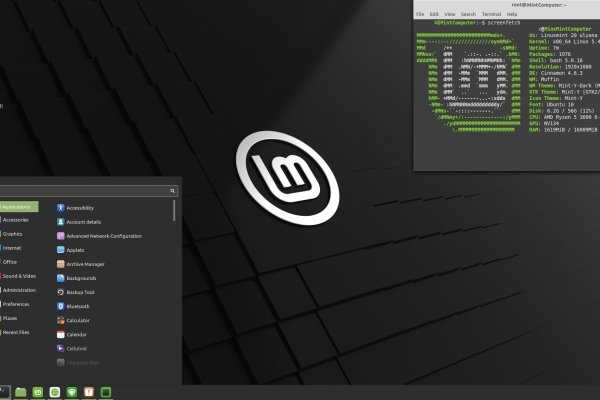Open the Search menu in the terminal

point(468,14)
